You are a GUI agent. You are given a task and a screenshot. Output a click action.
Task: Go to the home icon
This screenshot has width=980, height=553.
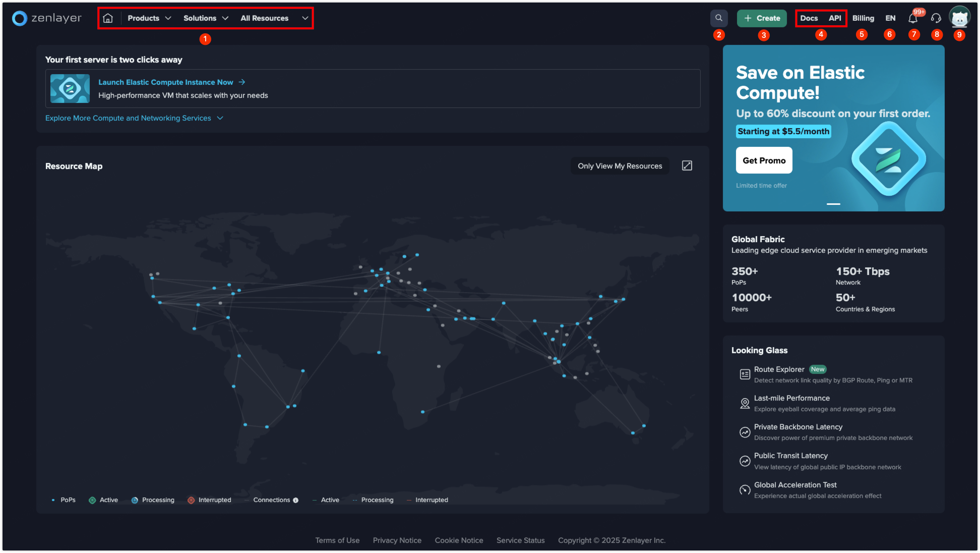coord(107,18)
